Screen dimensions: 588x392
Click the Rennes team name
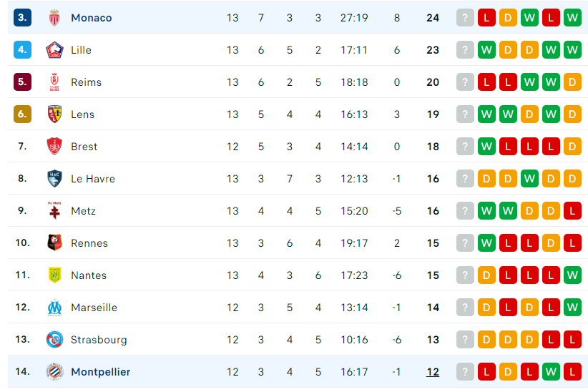tap(89, 243)
